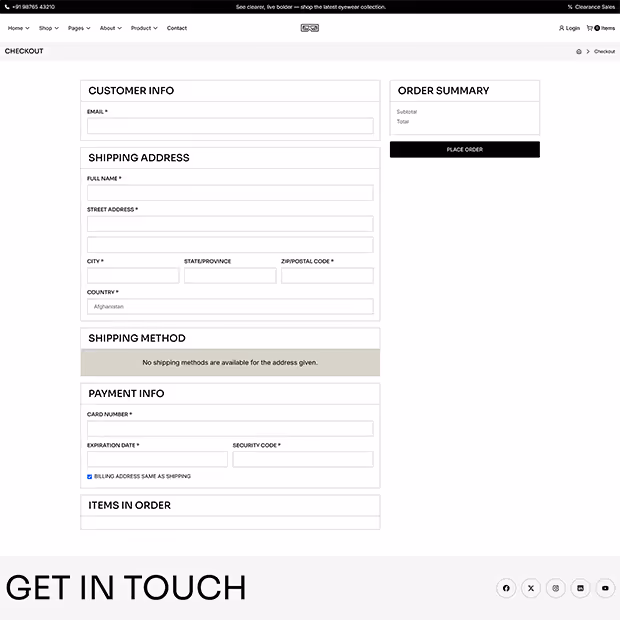Open the shopping cart icon
620x620 pixels.
[x=590, y=28]
